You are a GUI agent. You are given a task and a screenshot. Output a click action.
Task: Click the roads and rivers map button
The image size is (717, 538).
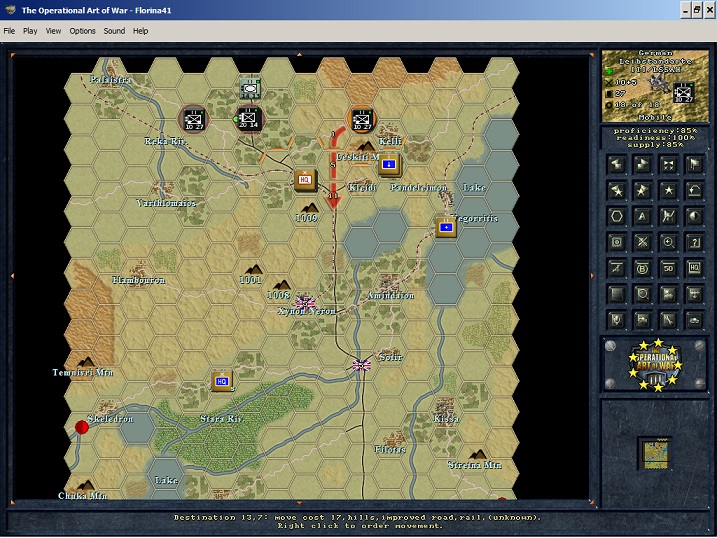pos(669,216)
